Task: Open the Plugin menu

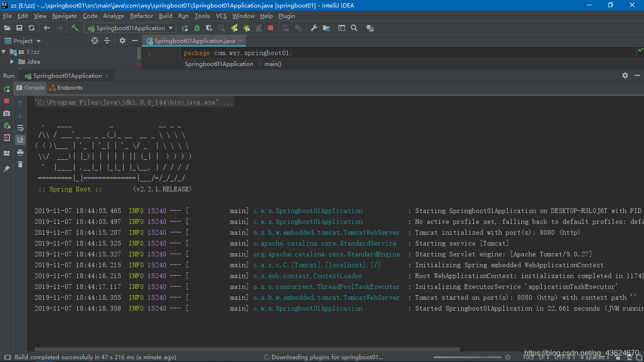Action: pos(287,16)
